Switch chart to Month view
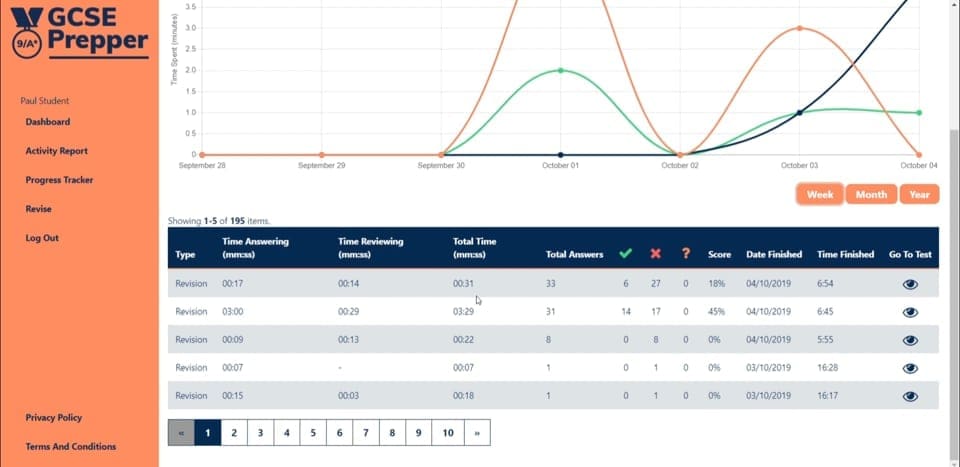The width and height of the screenshot is (960, 467). tap(871, 195)
